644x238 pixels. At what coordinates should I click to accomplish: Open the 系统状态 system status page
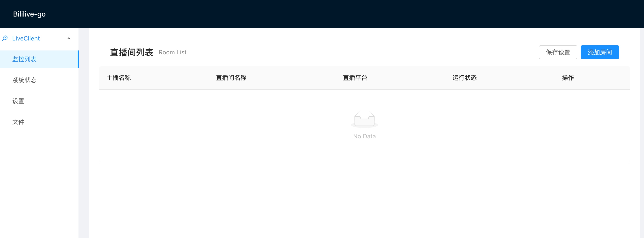24,80
